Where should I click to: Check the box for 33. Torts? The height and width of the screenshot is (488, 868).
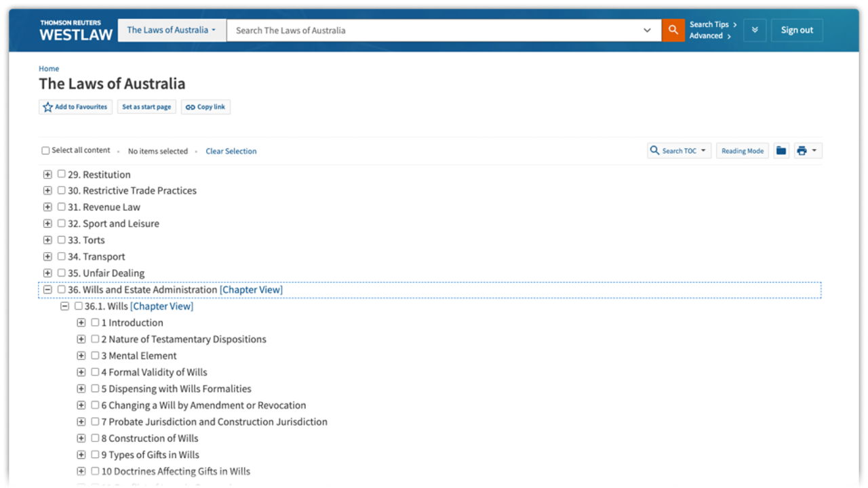(62, 240)
